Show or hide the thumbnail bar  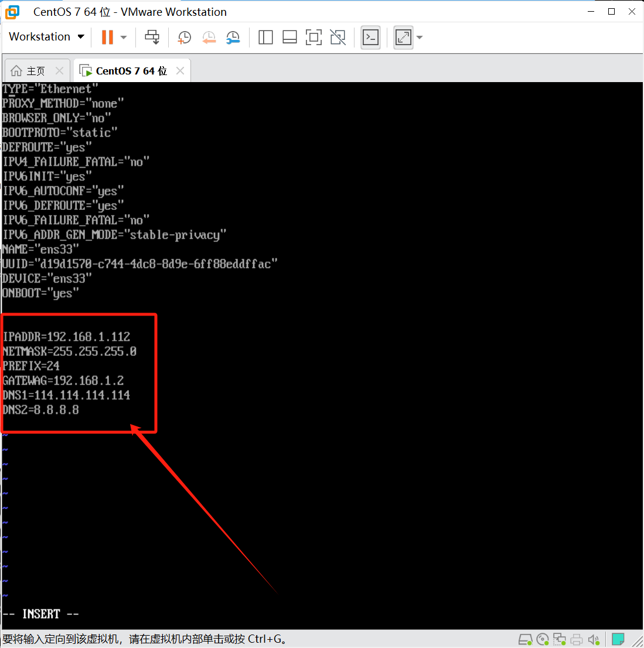[289, 37]
